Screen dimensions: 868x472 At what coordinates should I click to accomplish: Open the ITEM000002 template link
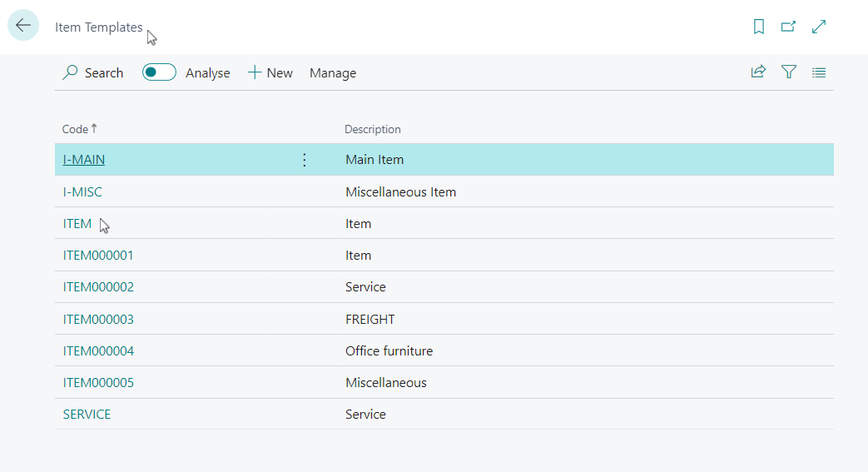(x=98, y=287)
